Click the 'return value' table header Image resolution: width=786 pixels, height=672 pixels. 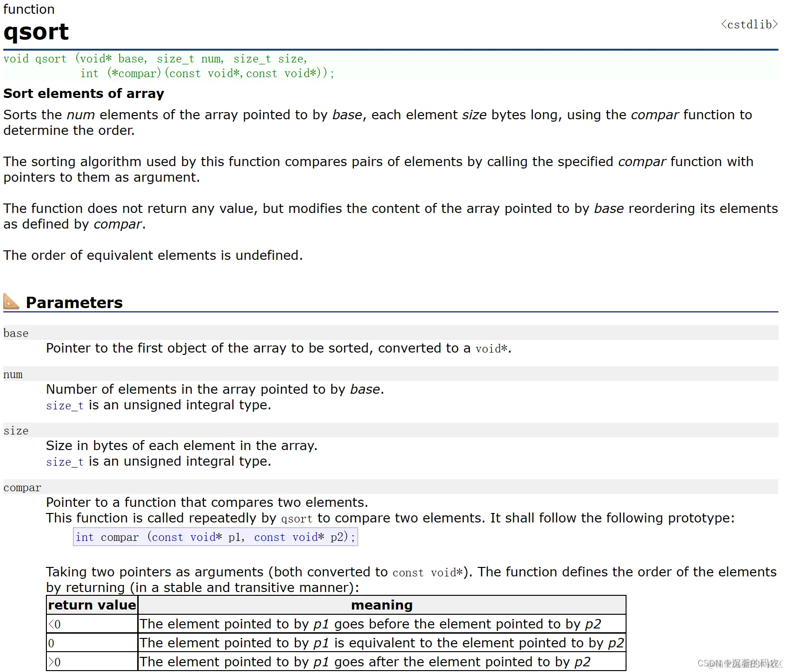[92, 605]
